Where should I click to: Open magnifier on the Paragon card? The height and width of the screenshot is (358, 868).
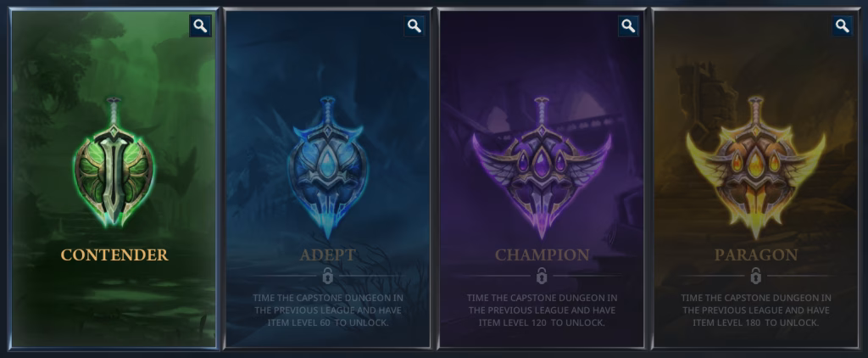coord(843,25)
